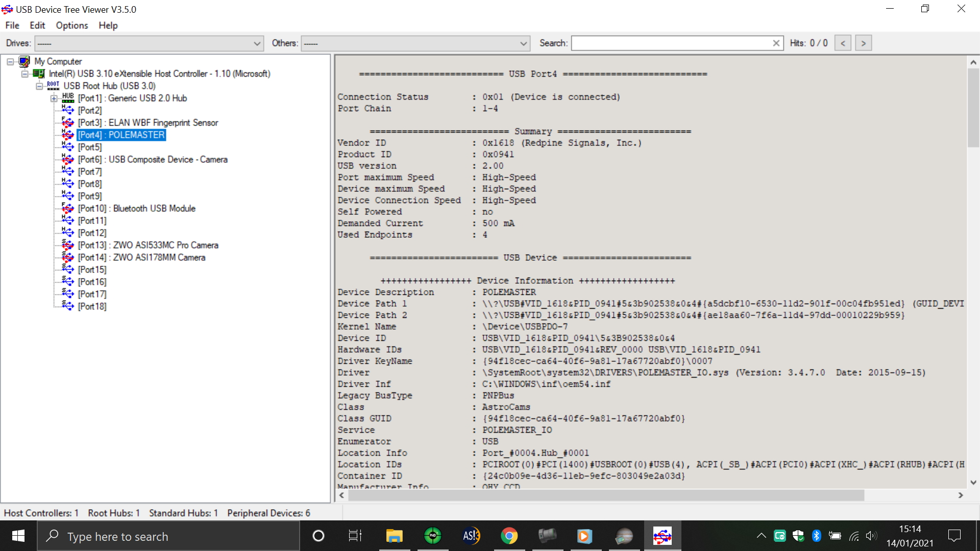The height and width of the screenshot is (551, 980).
Task: Open the Help menu
Action: pos(108,26)
